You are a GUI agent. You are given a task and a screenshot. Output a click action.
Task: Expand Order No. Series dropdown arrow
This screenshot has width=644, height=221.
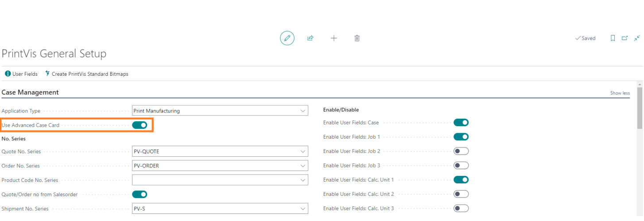(303, 166)
